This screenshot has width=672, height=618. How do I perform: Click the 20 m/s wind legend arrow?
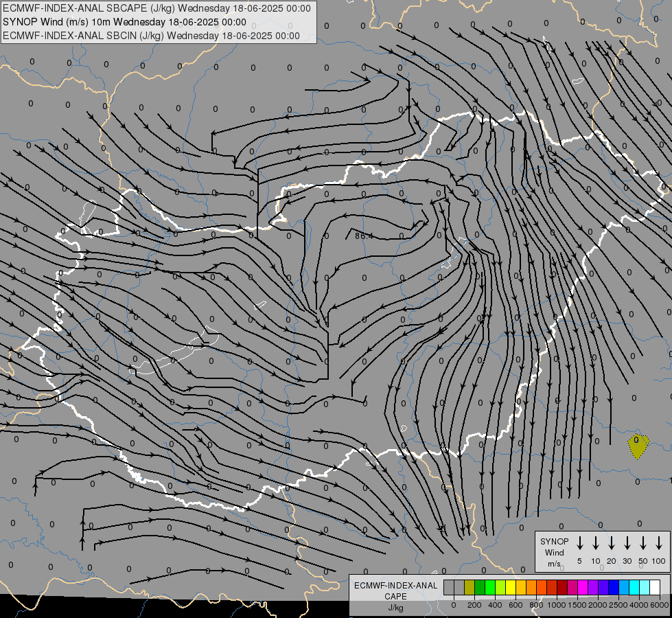pyautogui.click(x=611, y=543)
